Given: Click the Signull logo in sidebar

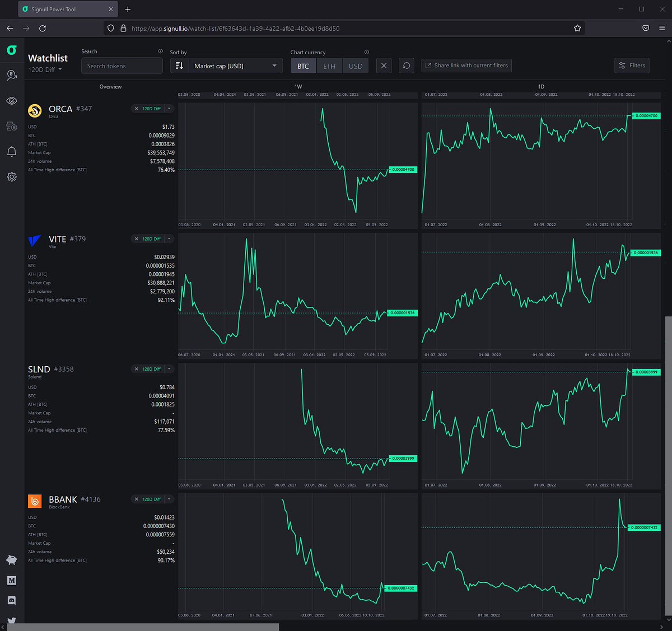Looking at the screenshot, I should pos(11,50).
